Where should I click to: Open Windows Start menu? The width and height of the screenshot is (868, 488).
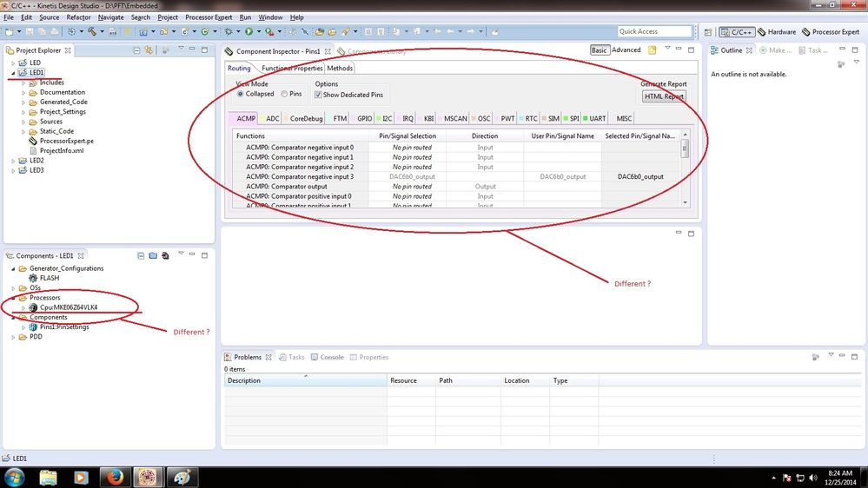coord(15,477)
